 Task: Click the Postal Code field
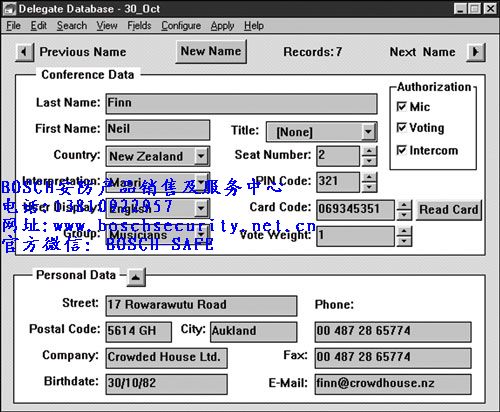tap(139, 332)
